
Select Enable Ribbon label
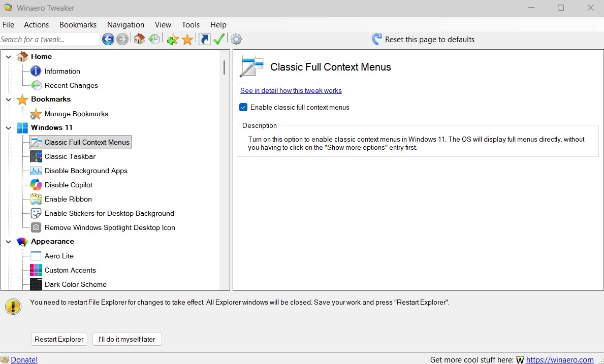tap(68, 199)
